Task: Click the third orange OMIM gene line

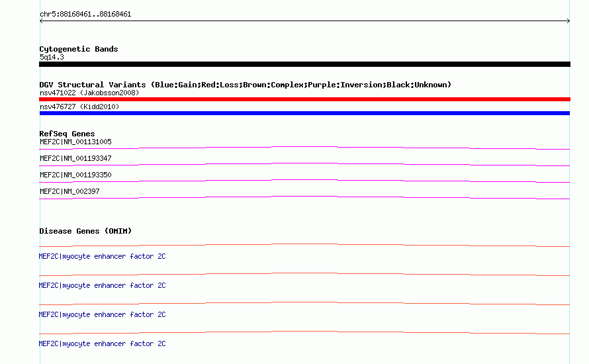Action: click(x=304, y=303)
